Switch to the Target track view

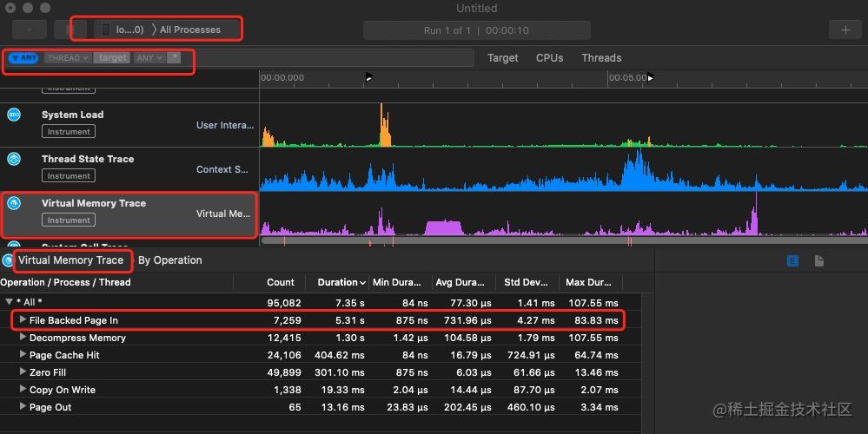pyautogui.click(x=503, y=57)
